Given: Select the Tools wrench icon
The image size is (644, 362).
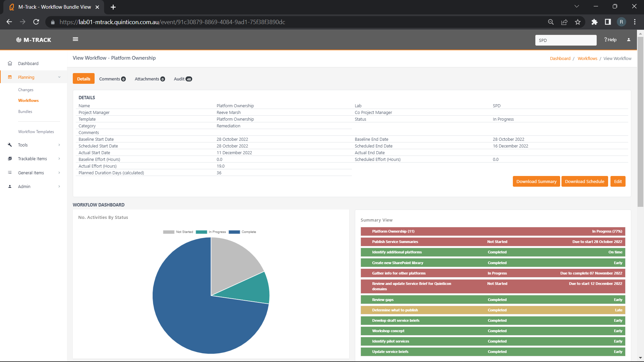Looking at the screenshot, I should 10,145.
